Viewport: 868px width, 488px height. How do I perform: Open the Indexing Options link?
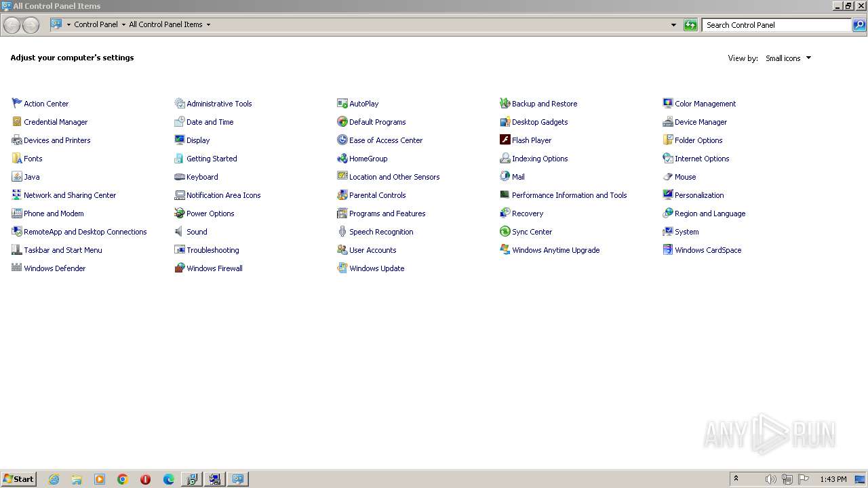(540, 159)
